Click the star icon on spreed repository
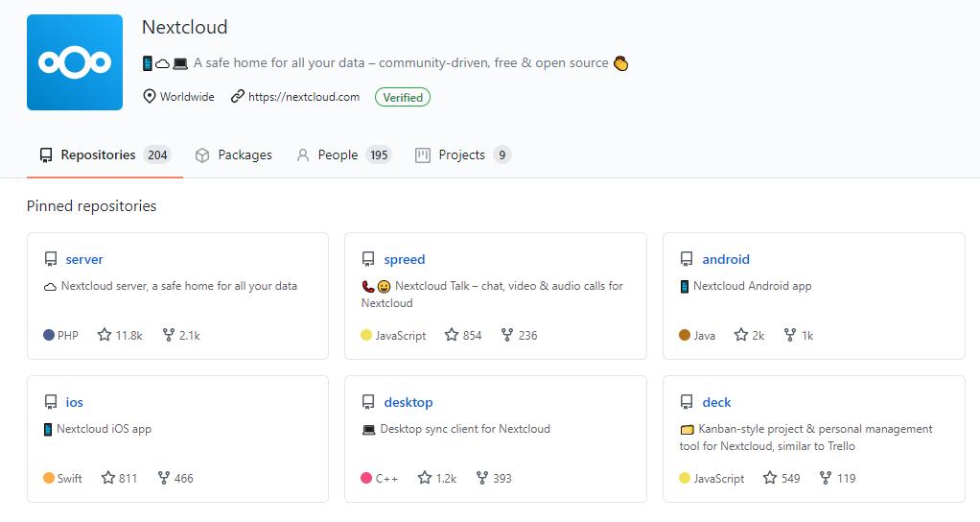Screen dimensions: 980x522 [x=451, y=335]
